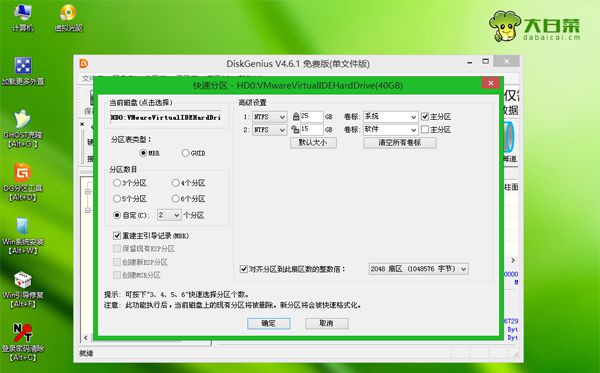Toggle align partitions to sector multiple checkbox
This screenshot has width=600, height=373.
(x=243, y=269)
